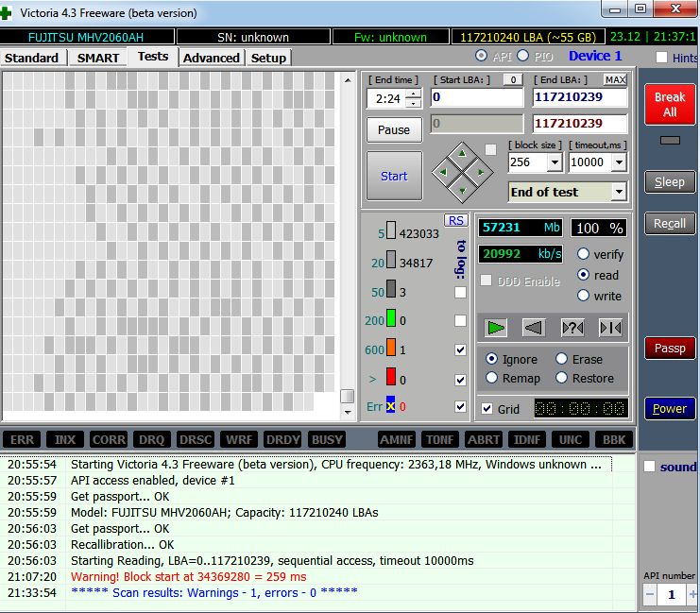Click the BBK error indicator
The height and width of the screenshot is (613, 700).
coord(614,440)
